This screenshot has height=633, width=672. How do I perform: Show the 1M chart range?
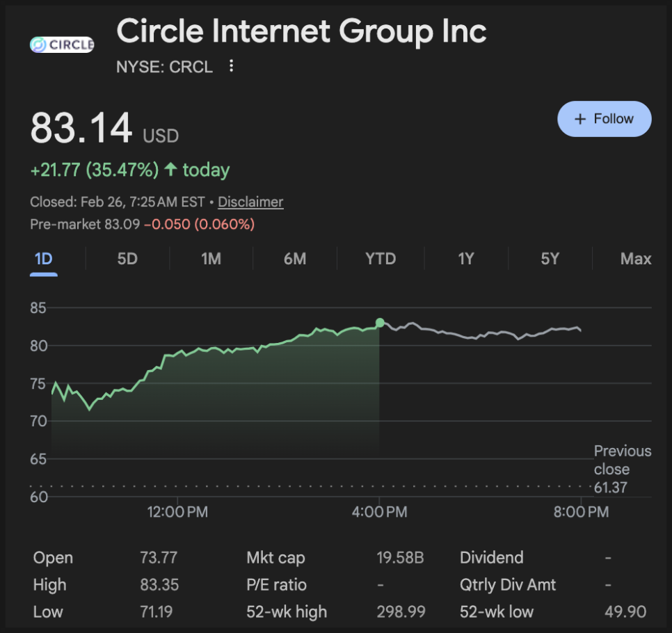(211, 259)
